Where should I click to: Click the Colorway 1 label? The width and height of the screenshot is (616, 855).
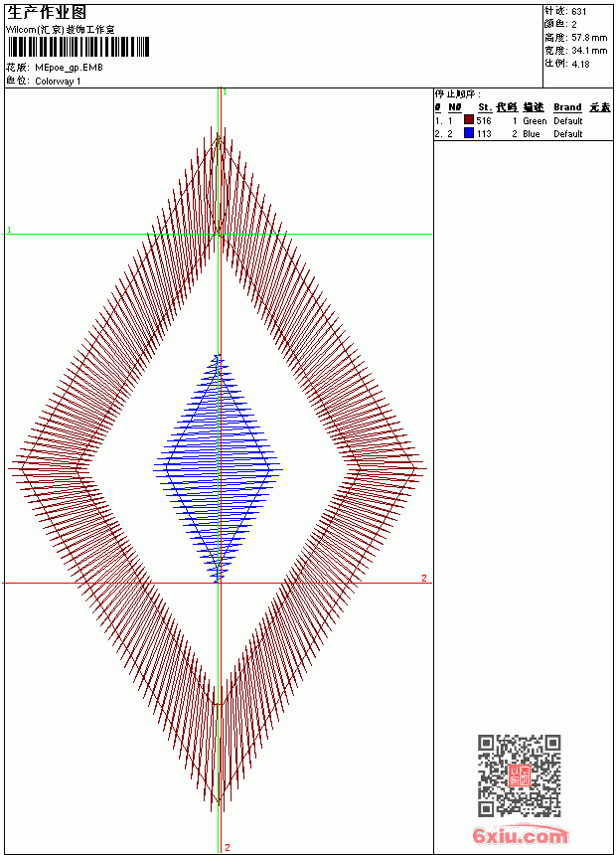(58, 82)
